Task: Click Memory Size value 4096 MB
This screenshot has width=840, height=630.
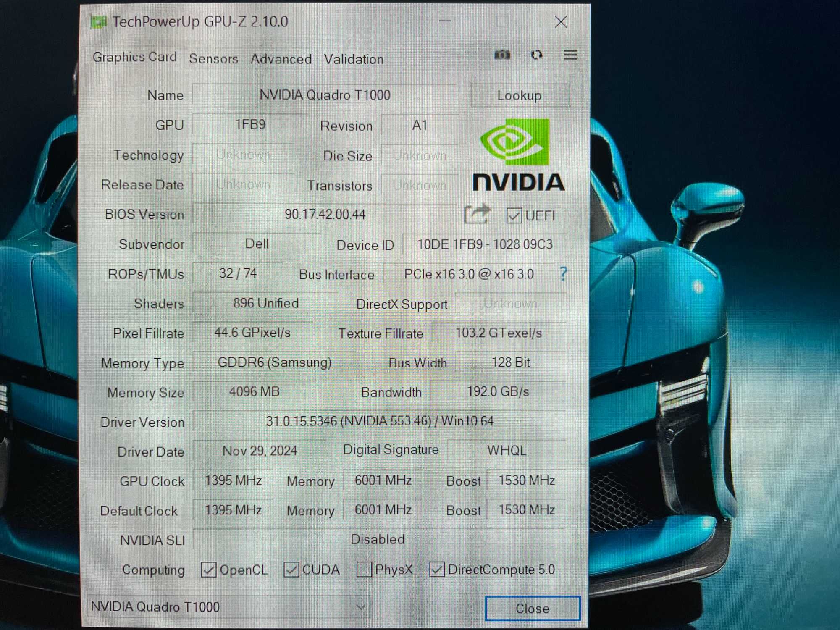Action: [254, 391]
